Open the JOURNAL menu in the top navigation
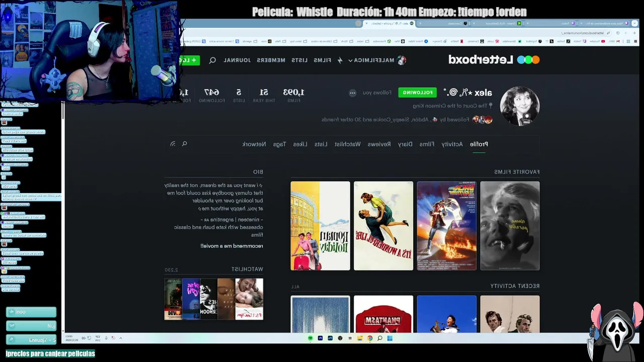This screenshot has height=362, width=644. (x=237, y=60)
